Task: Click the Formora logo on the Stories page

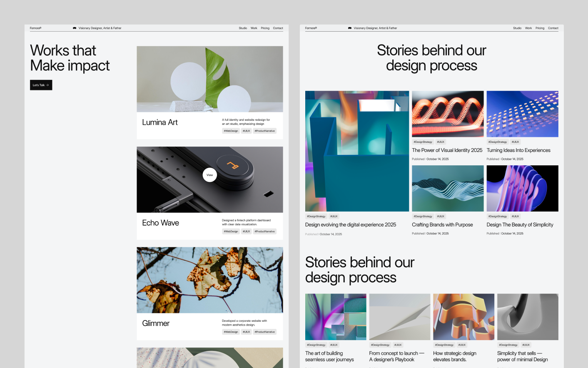Action: pyautogui.click(x=311, y=28)
